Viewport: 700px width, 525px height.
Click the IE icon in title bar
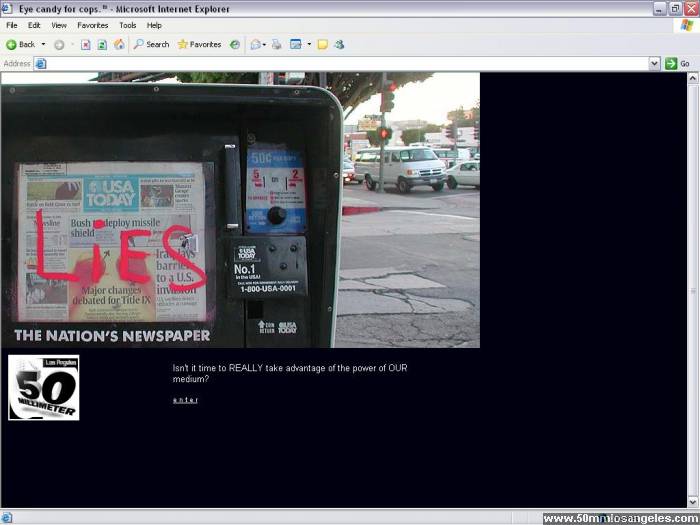click(7, 8)
